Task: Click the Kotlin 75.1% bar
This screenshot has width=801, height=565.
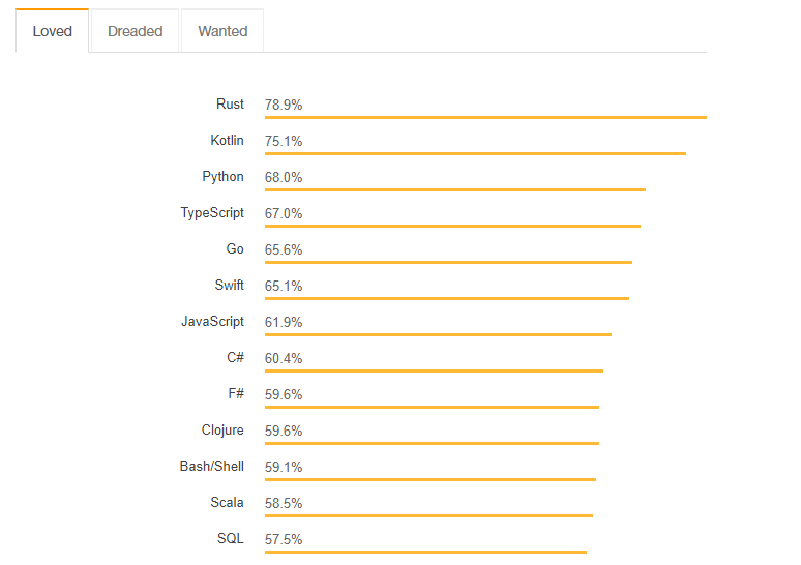Action: [475, 153]
